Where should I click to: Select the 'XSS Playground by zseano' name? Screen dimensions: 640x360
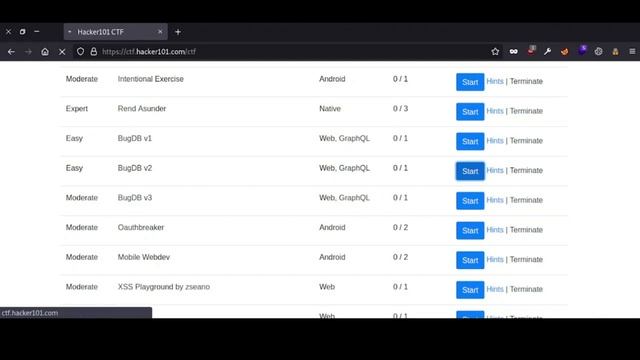click(x=164, y=287)
